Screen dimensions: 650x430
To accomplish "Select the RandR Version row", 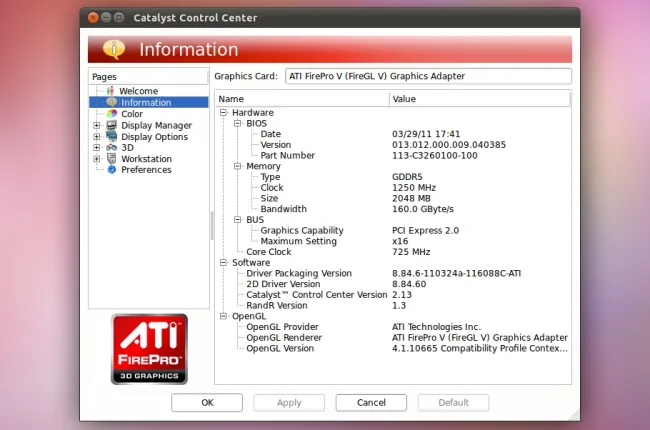I will point(393,306).
